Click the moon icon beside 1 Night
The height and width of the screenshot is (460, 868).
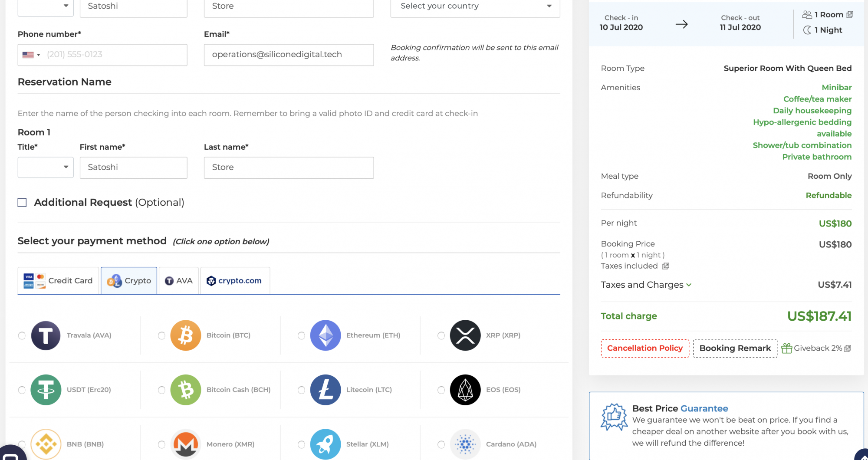click(x=807, y=30)
